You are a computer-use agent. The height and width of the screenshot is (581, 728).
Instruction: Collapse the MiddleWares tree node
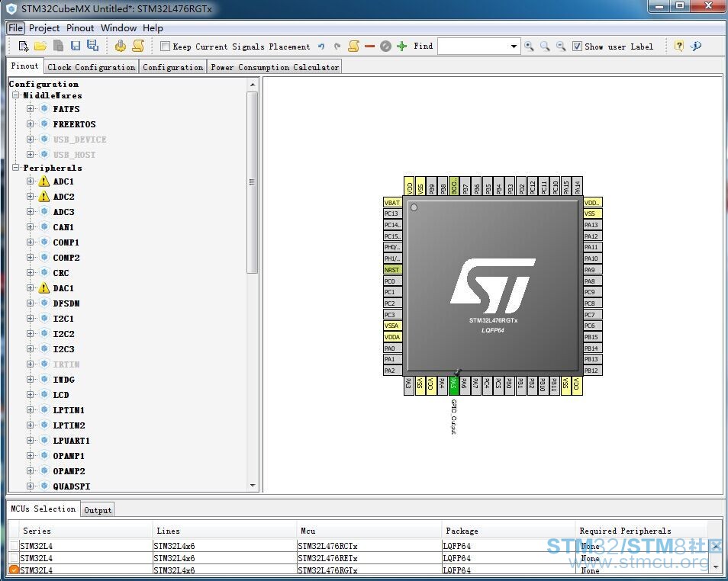(15, 95)
